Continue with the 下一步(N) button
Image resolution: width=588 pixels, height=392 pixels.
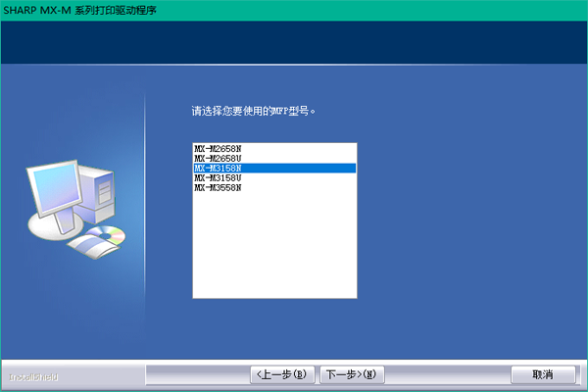click(x=352, y=374)
